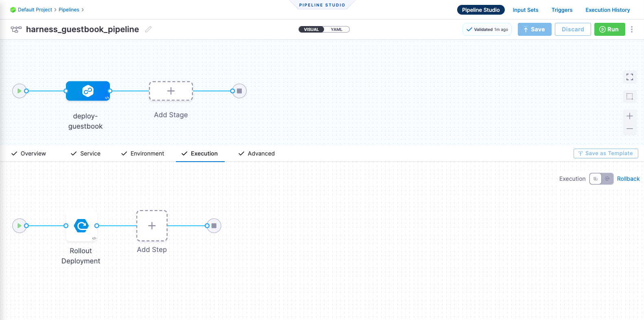Open the Validated status indicator
644x320 pixels.
[x=487, y=29]
